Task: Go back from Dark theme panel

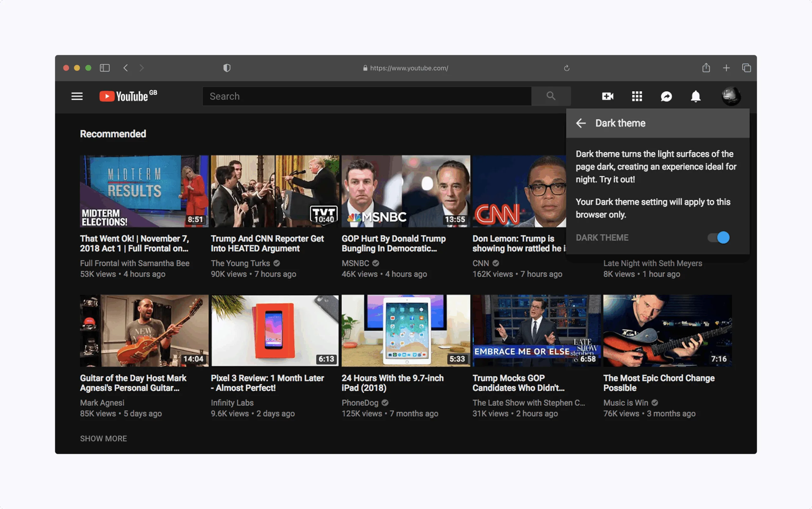Action: pos(581,123)
